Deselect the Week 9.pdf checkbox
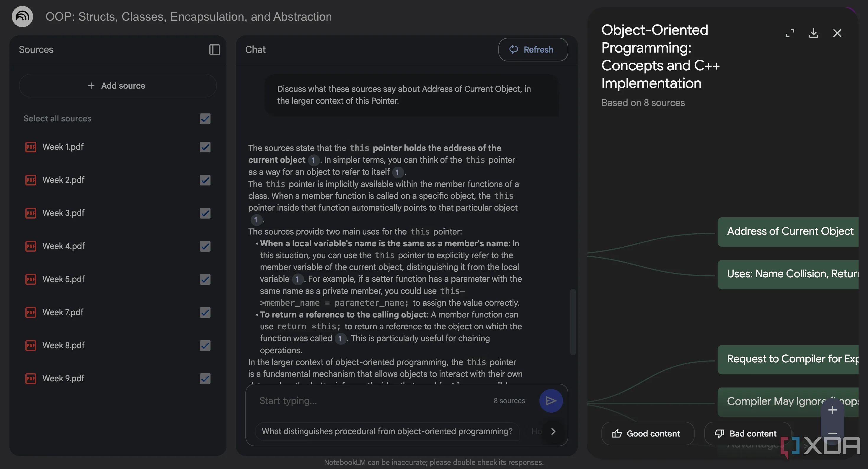This screenshot has height=469, width=868. 205,378
